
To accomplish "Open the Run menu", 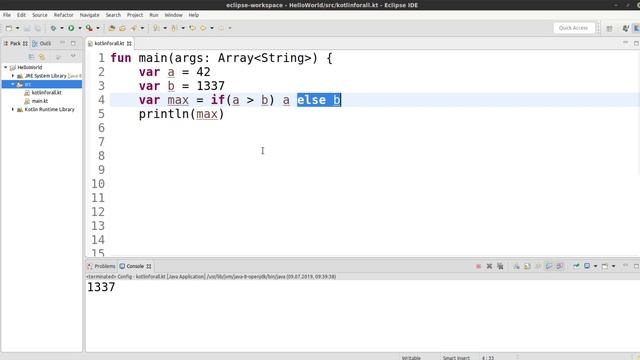I will point(153,15).
